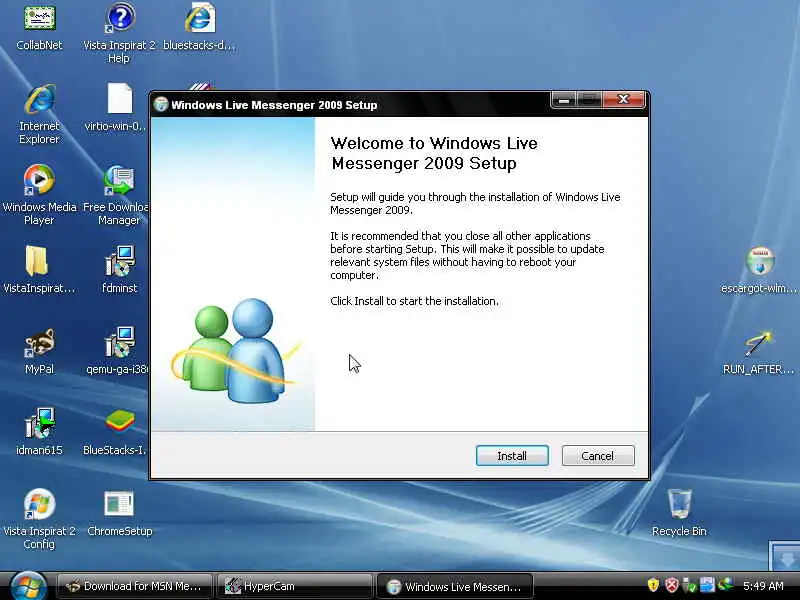Click the 5:49 AM taskbar clock
This screenshot has width=800, height=600.
(763, 586)
